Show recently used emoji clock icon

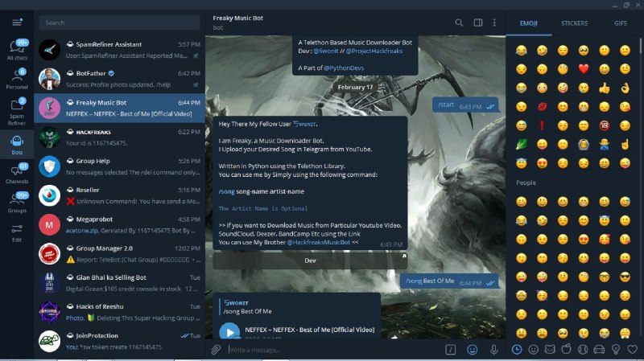point(517,350)
